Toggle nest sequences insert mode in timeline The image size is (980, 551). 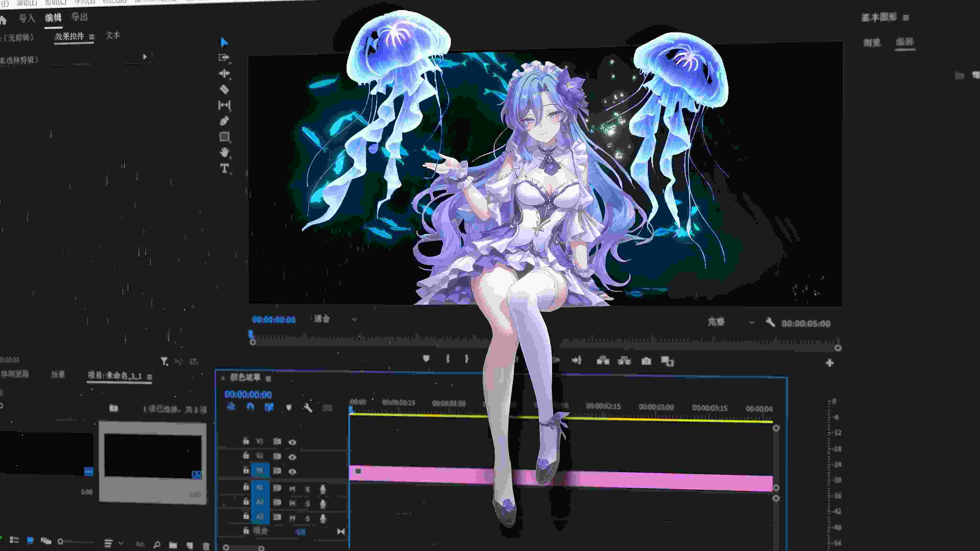tap(231, 407)
